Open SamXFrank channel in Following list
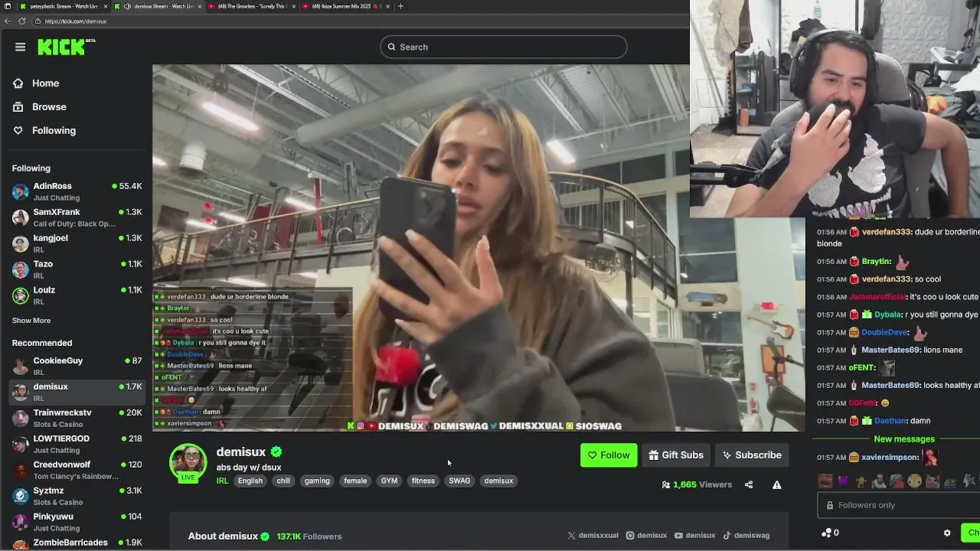This screenshot has height=551, width=980. (x=77, y=217)
